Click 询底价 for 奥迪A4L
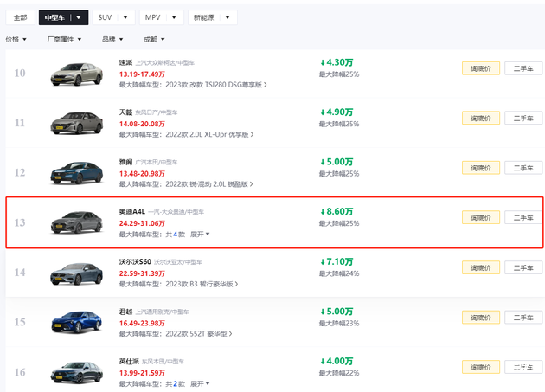The height and width of the screenshot is (392, 545). (x=480, y=217)
